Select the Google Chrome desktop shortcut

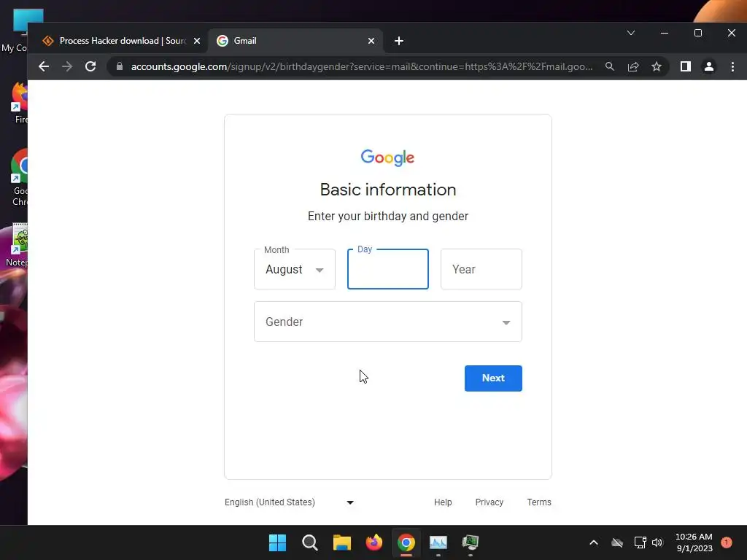tap(19, 178)
